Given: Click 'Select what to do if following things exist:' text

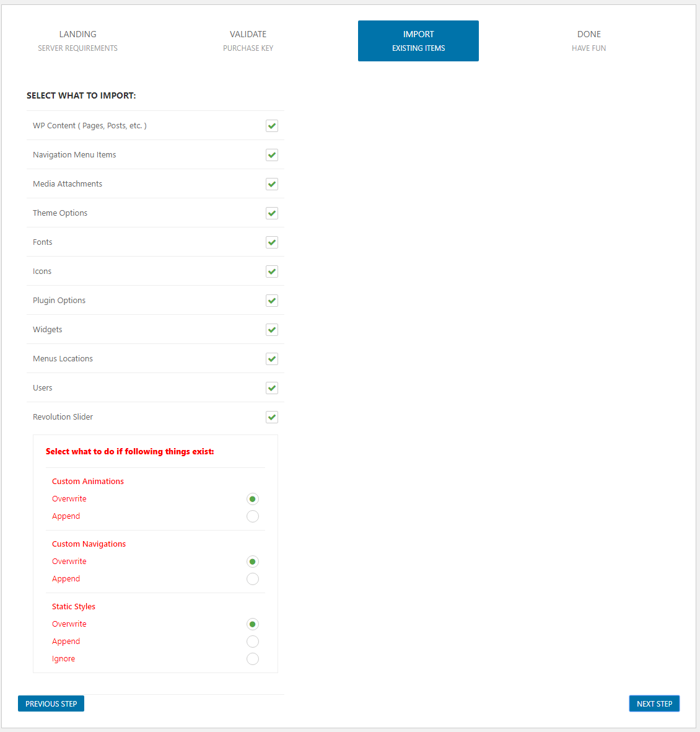Looking at the screenshot, I should tap(129, 451).
